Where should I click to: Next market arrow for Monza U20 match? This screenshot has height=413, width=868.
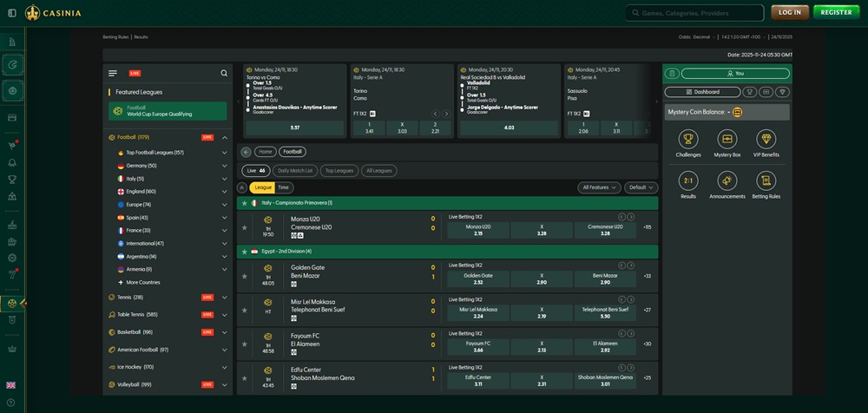[x=630, y=217]
